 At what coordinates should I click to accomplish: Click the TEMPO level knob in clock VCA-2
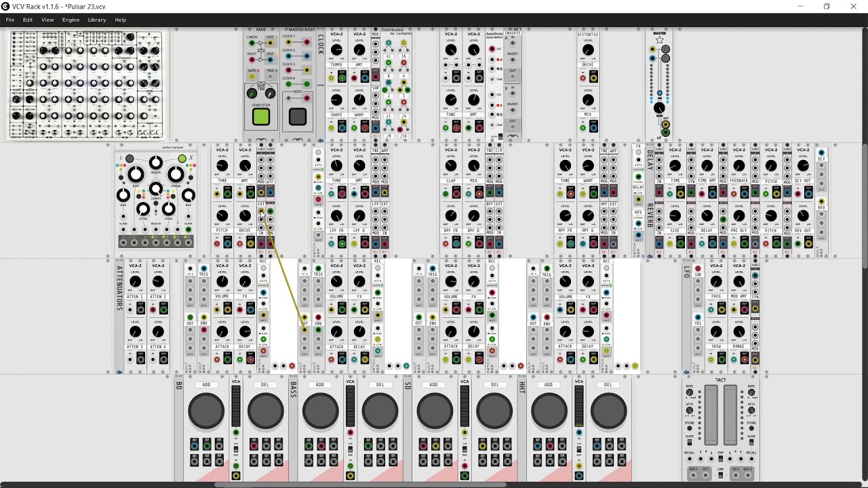click(x=336, y=51)
